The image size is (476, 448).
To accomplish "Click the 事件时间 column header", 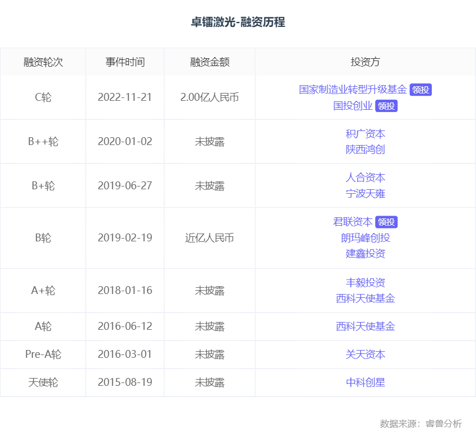I will coord(125,62).
